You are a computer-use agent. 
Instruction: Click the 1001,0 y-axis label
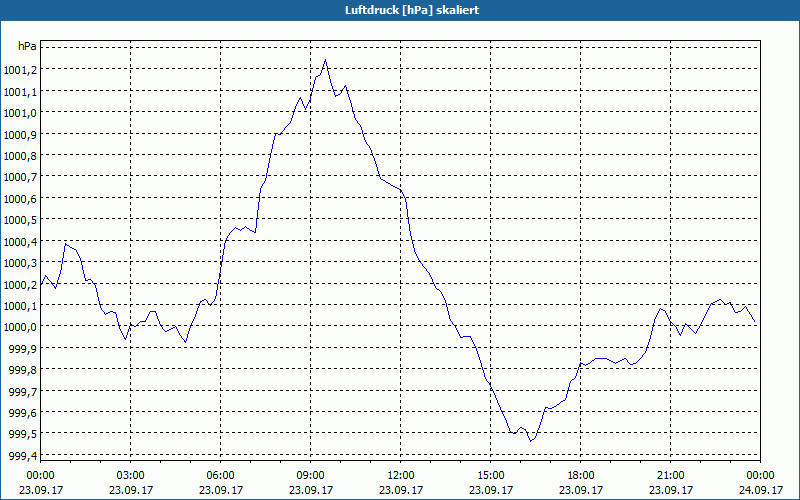(x=20, y=113)
